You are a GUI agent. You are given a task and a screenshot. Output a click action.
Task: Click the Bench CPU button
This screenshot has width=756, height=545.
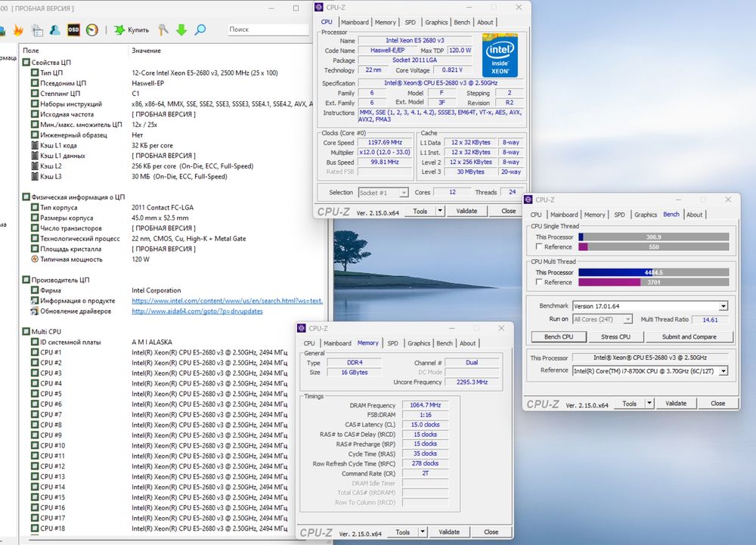(x=559, y=337)
